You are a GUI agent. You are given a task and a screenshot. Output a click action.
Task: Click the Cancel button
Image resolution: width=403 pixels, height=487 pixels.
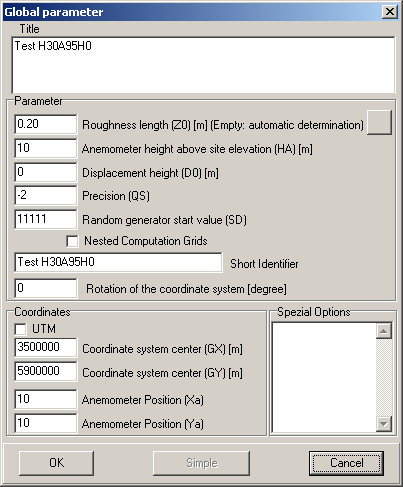[x=346, y=463]
